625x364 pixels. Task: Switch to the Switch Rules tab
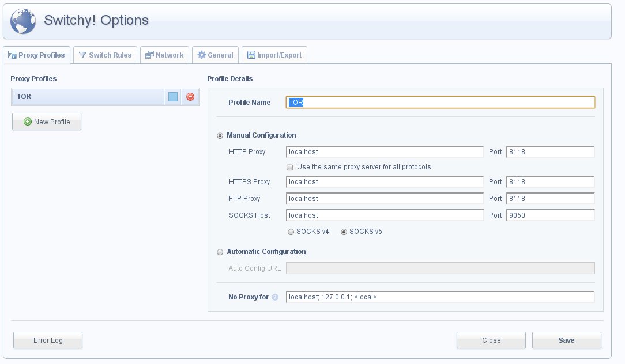click(106, 55)
